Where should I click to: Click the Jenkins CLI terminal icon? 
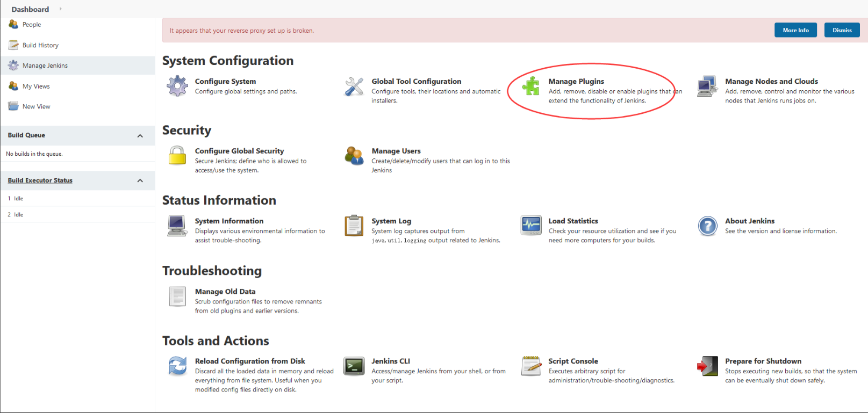(354, 366)
